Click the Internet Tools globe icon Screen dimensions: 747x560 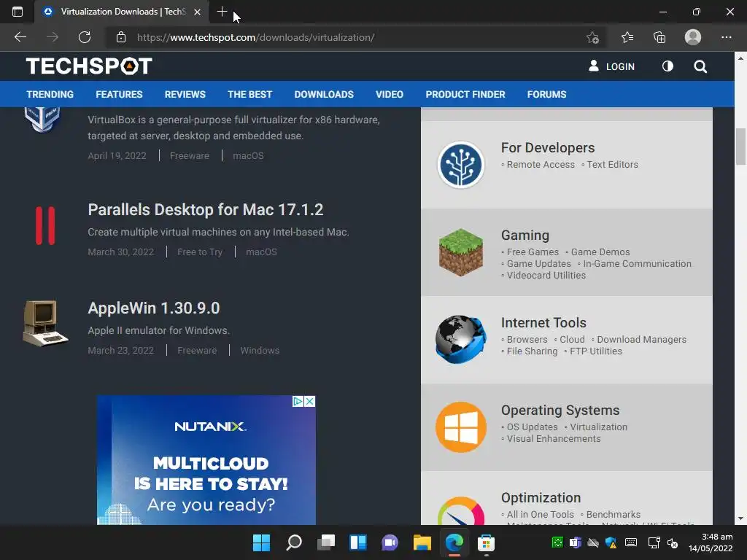(461, 339)
